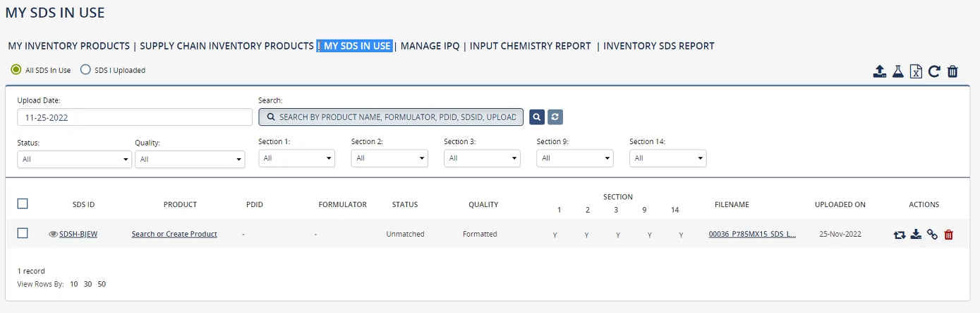
Task: Open the Section 3 filter dropdown
Action: point(482,158)
